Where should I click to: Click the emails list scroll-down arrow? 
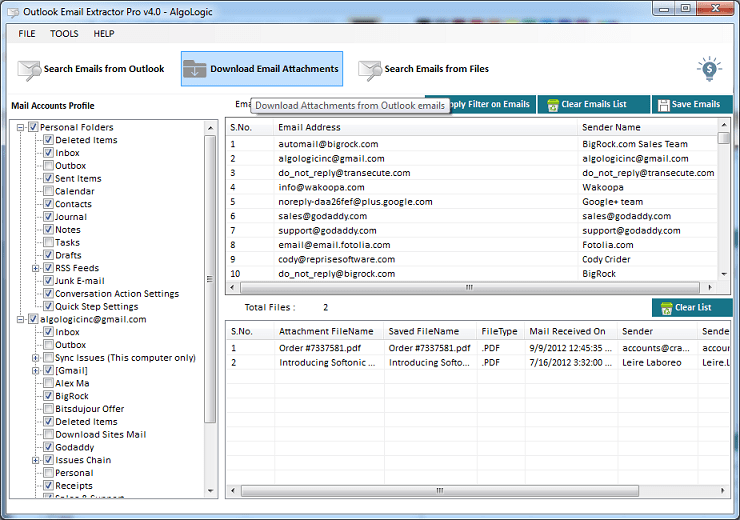tap(724, 274)
